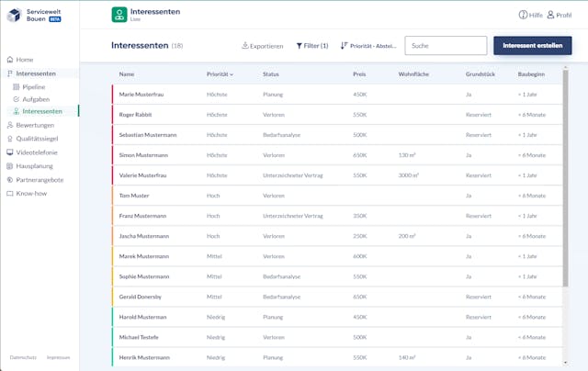588x371 pixels.
Task: Click the Servicewelt Bauen cube logo
Action: 14,17
